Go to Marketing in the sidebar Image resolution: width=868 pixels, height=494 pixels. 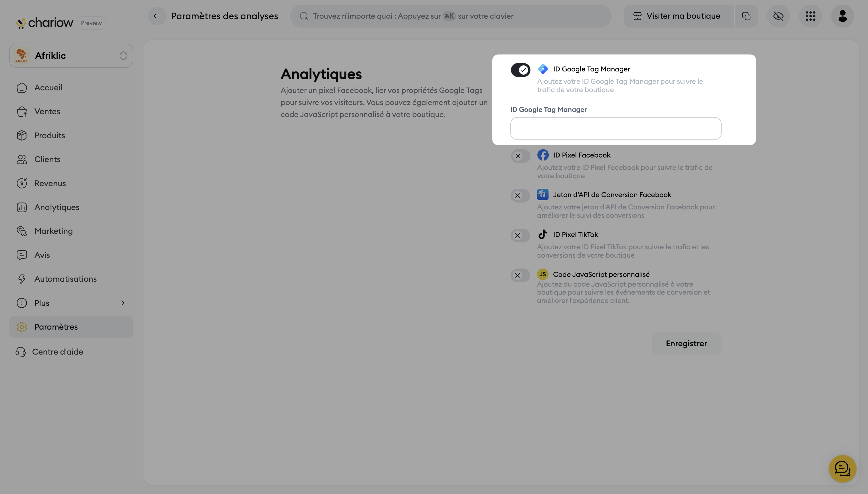pos(53,231)
